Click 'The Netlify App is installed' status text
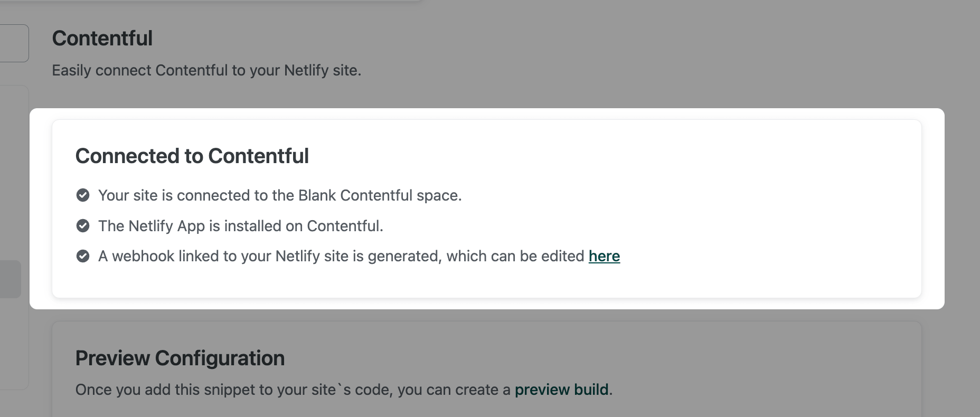 point(241,226)
